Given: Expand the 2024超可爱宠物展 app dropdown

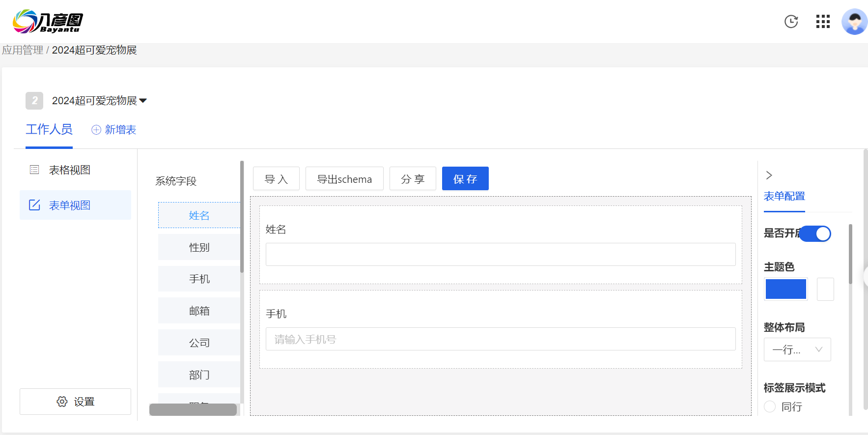Looking at the screenshot, I should tap(143, 101).
